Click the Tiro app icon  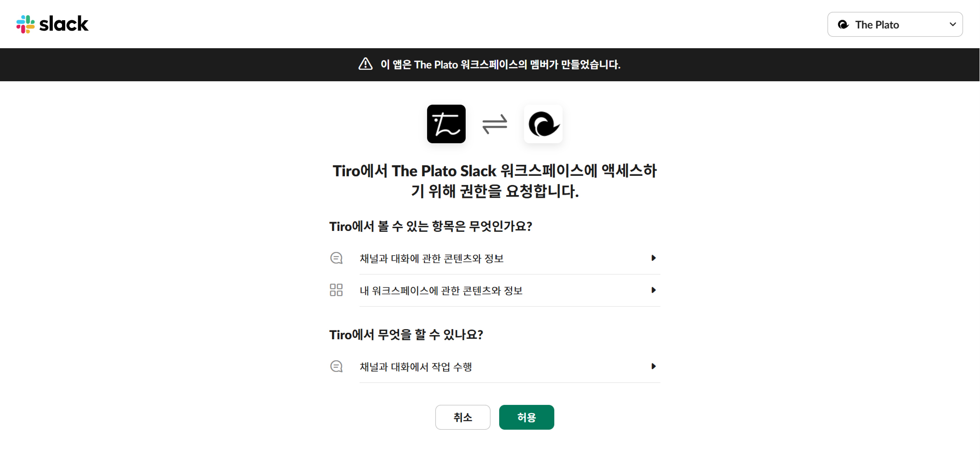coord(446,124)
